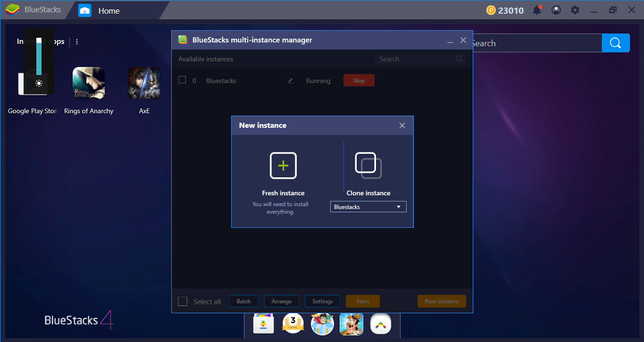Click the 23010 points value
The image size is (644, 342).
click(511, 10)
